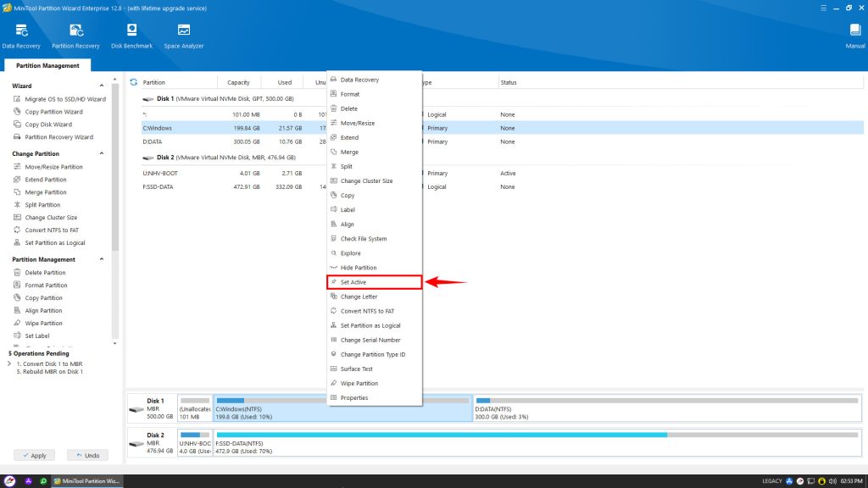
Task: Select Set Active in the context menu
Action: [x=374, y=282]
